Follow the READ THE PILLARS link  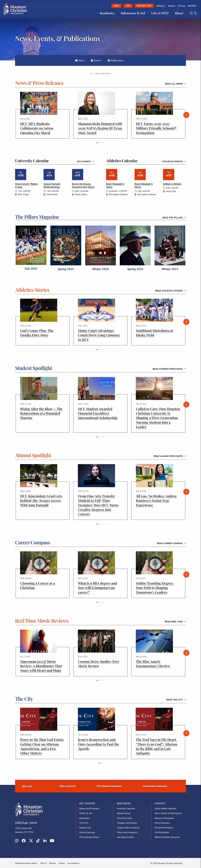coord(174,218)
